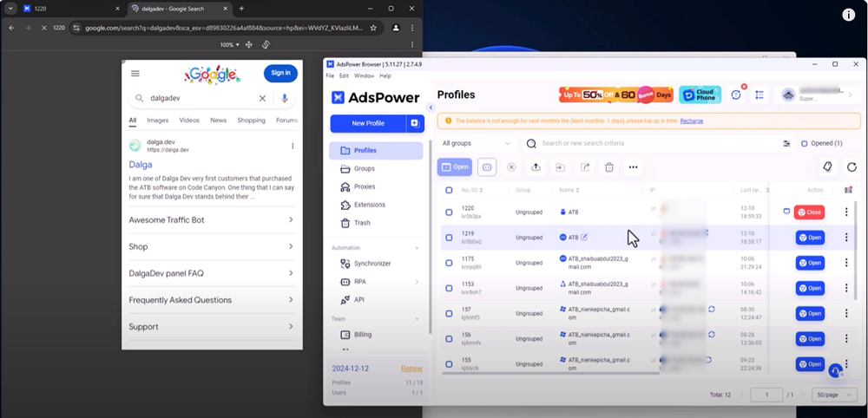868x418 pixels.
Task: Toggle the select-all checkbox in table header
Action: point(449,190)
